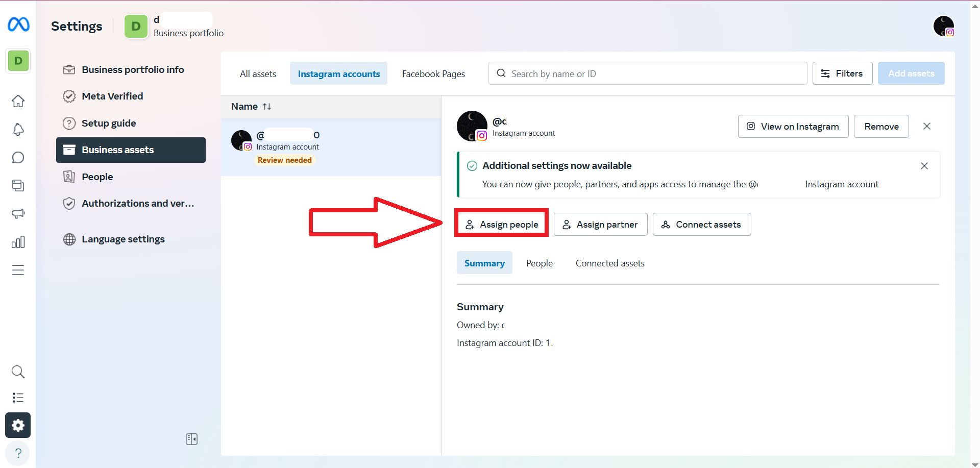Click the Owned by text
This screenshot has height=468, width=980.
pyautogui.click(x=480, y=325)
